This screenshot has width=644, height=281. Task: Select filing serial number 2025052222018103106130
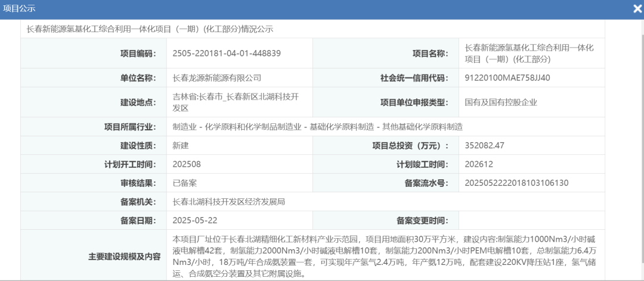[x=516, y=183]
